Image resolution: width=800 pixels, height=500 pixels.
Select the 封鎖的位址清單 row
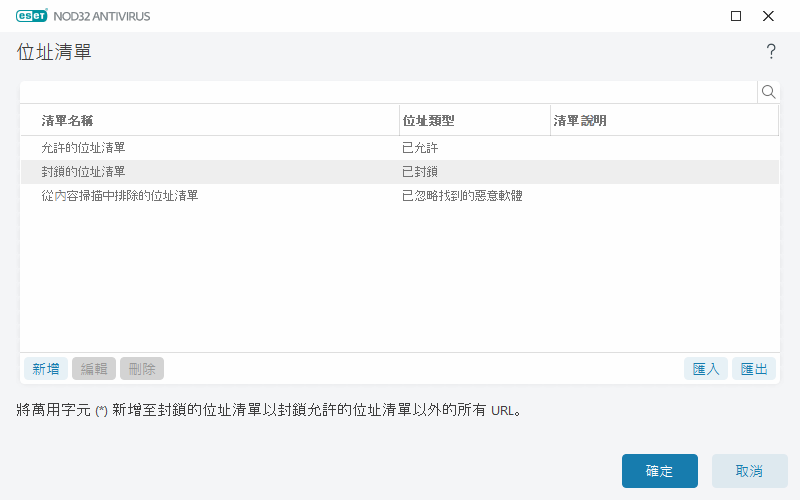click(x=83, y=172)
